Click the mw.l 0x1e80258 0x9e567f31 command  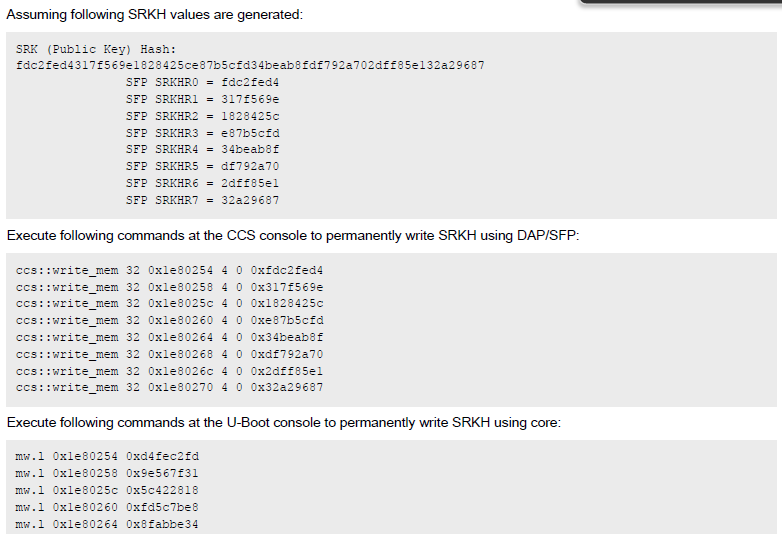[x=107, y=473]
